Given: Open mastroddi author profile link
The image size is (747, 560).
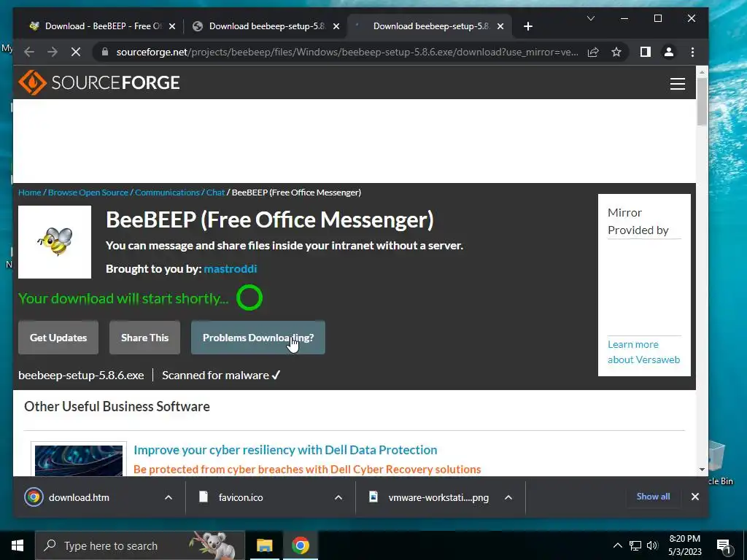Looking at the screenshot, I should click(x=230, y=268).
